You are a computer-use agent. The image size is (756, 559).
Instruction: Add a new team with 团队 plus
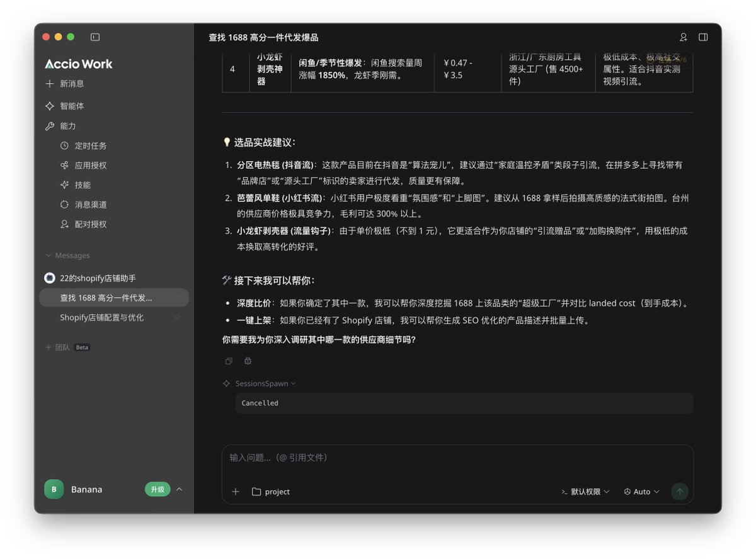(48, 347)
